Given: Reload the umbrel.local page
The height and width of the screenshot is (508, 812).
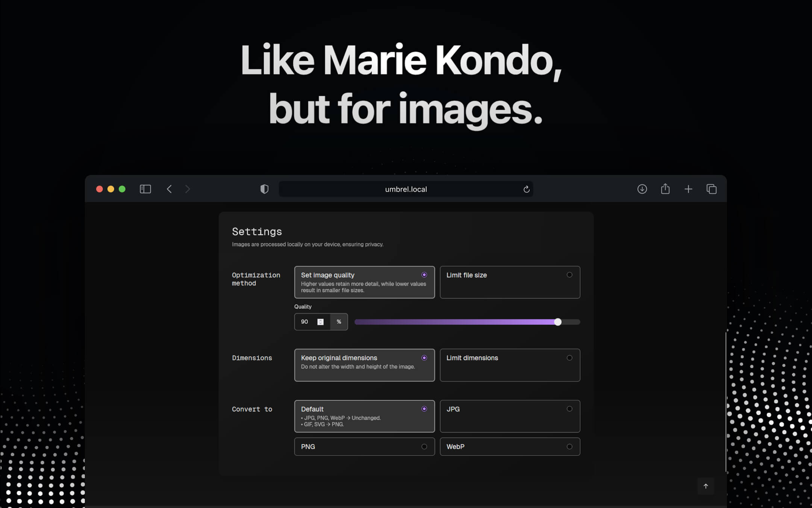Looking at the screenshot, I should (x=526, y=189).
